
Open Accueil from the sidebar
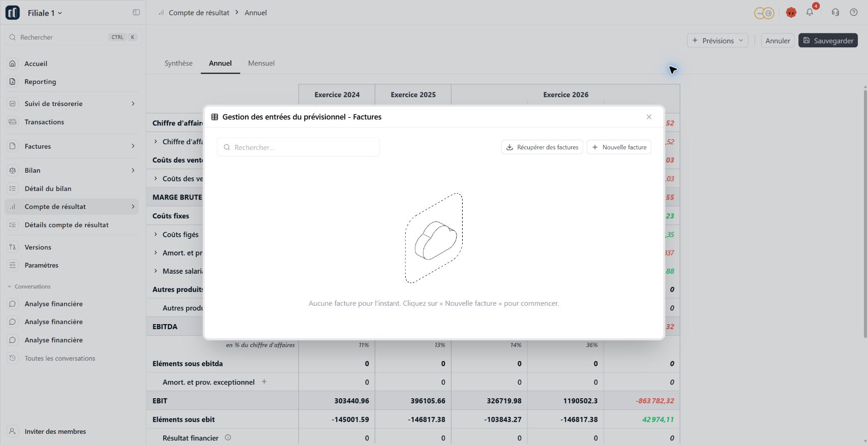point(72,63)
